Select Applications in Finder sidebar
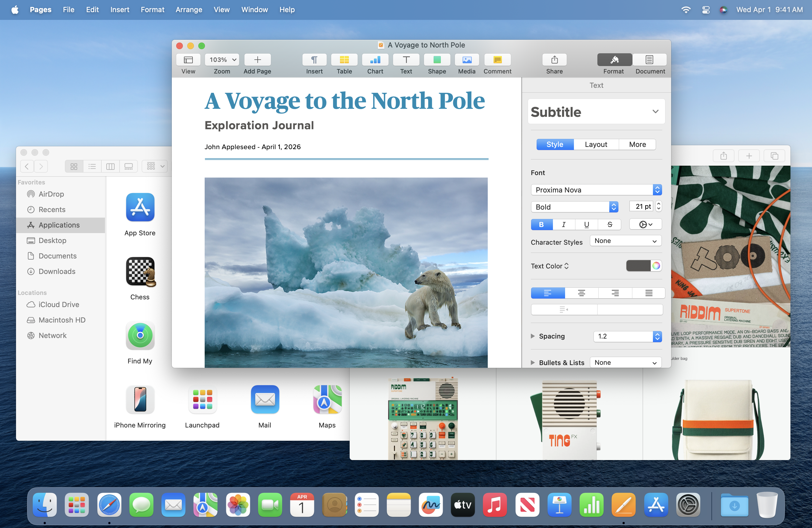Screen dimensions: 812x528 point(59,225)
